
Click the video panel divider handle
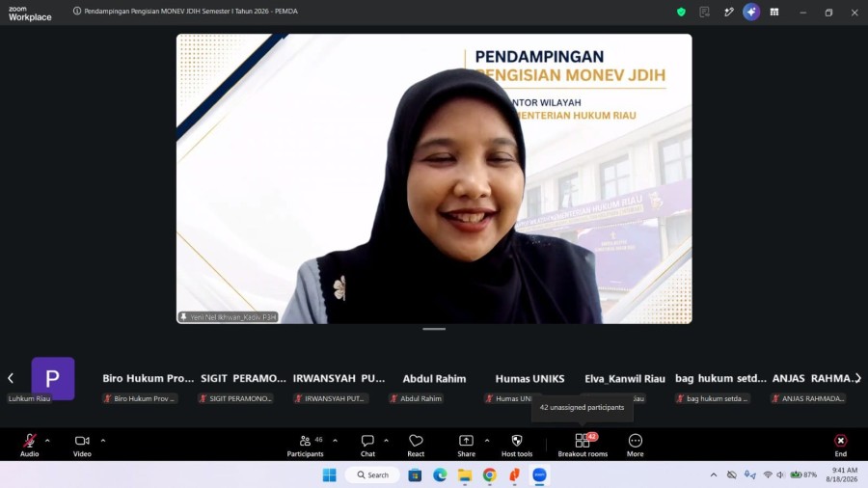tap(434, 329)
